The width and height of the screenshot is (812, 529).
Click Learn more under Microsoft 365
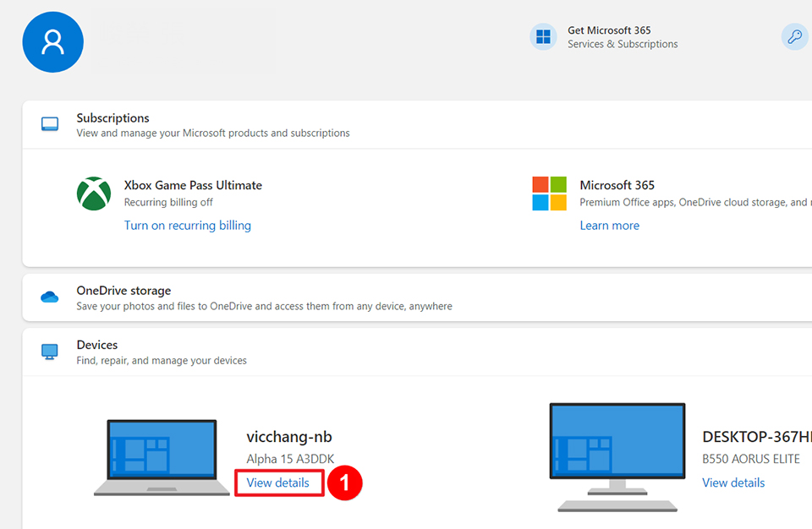609,225
